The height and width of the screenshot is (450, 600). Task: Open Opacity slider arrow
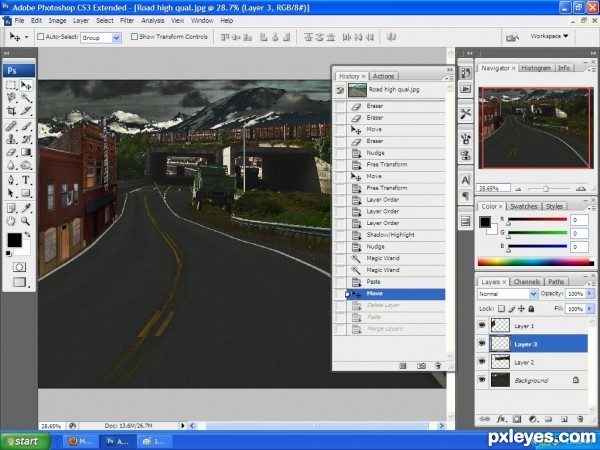[589, 293]
